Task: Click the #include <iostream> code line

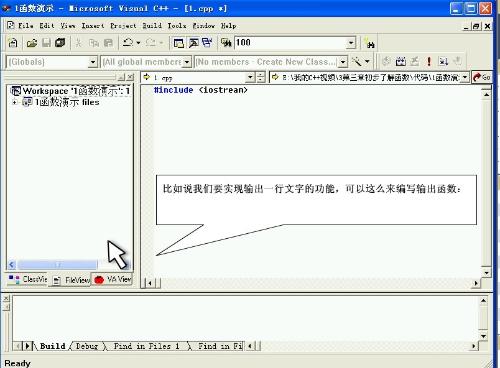Action: pos(201,90)
